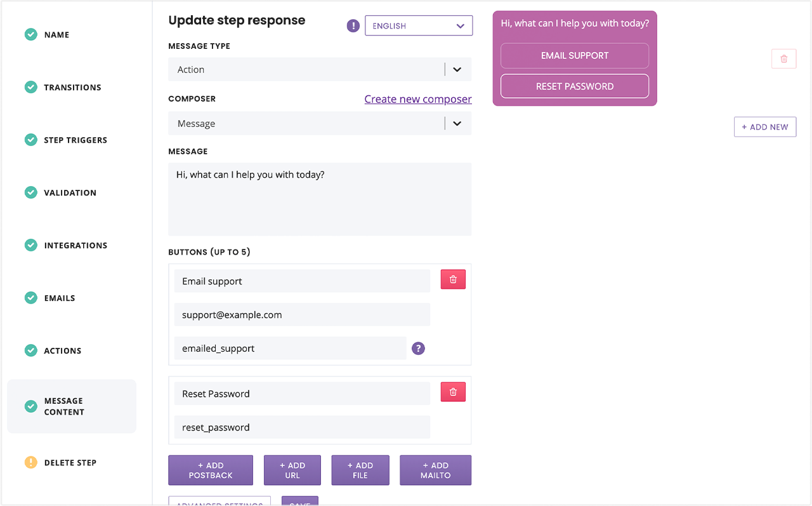This screenshot has height=506, width=812.
Task: Click the trash icon beside message preview
Action: (x=784, y=58)
